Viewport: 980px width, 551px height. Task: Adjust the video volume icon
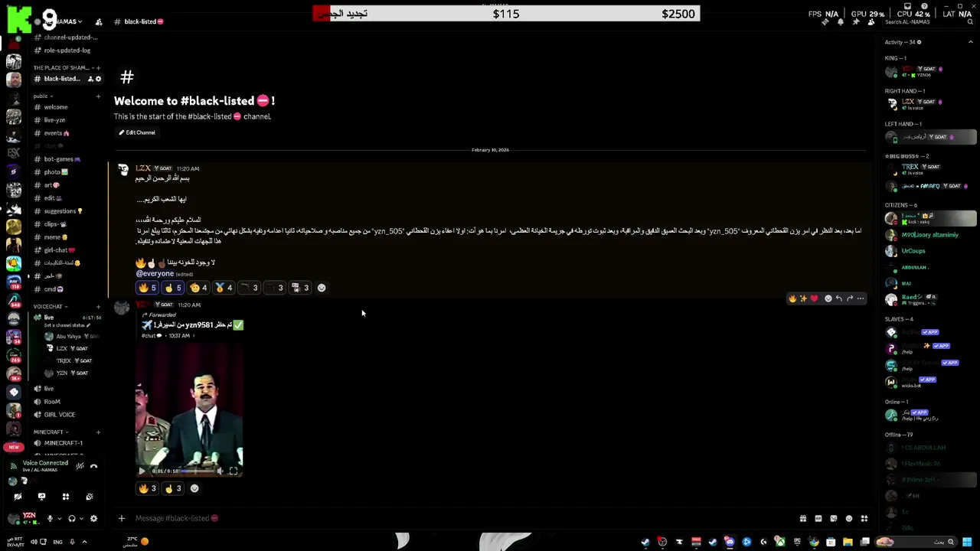pyautogui.click(x=220, y=471)
